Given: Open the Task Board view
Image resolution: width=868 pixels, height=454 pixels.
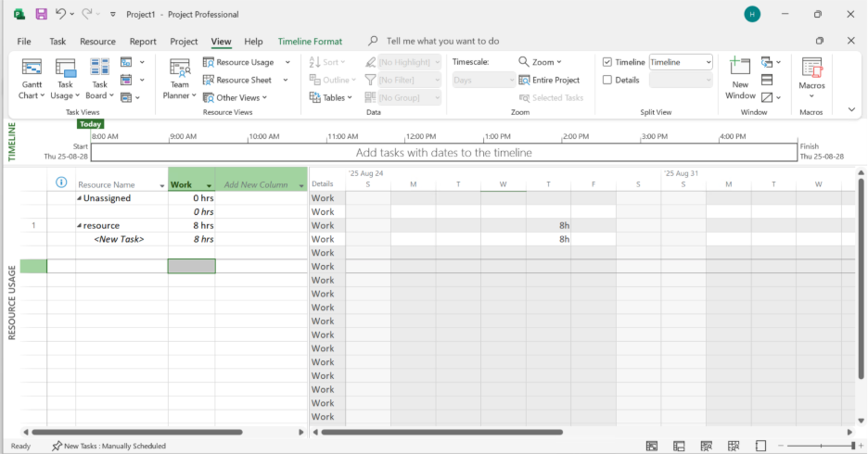Looking at the screenshot, I should (99, 79).
